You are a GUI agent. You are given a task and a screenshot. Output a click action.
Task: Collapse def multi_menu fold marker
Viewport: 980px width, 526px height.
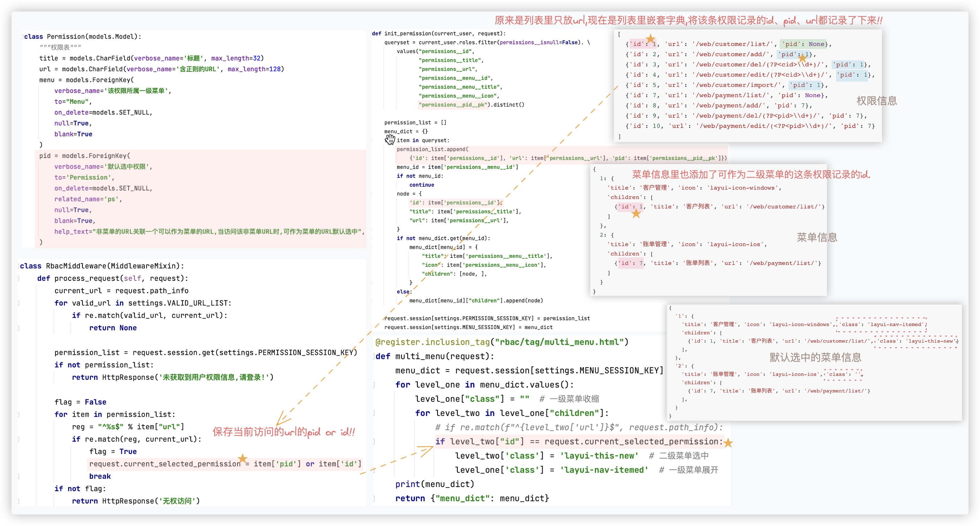click(374, 357)
